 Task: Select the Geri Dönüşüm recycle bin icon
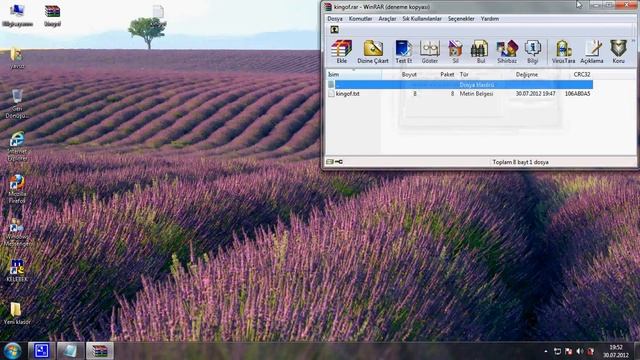click(17, 104)
